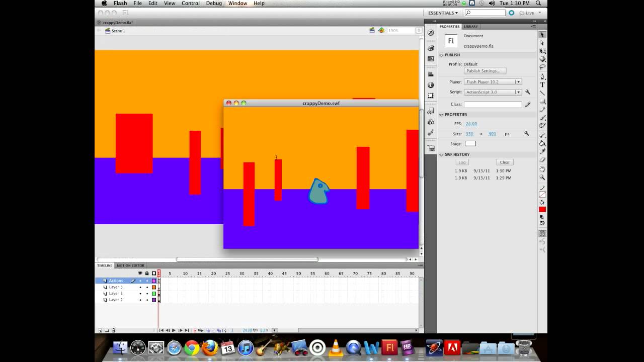644x362 pixels.
Task: Toggle Snap to Objects magnet option
Action: pos(542,233)
